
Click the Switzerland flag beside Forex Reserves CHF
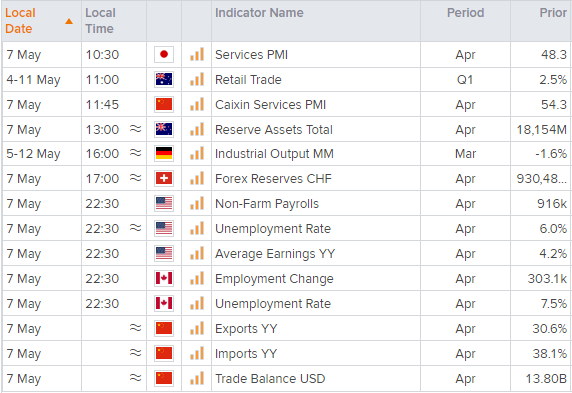pos(164,178)
